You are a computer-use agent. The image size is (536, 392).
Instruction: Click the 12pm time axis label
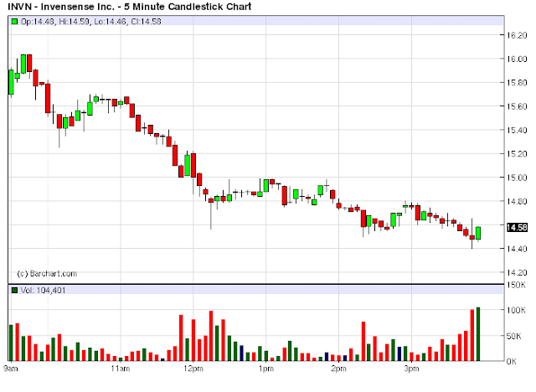pyautogui.click(x=193, y=369)
